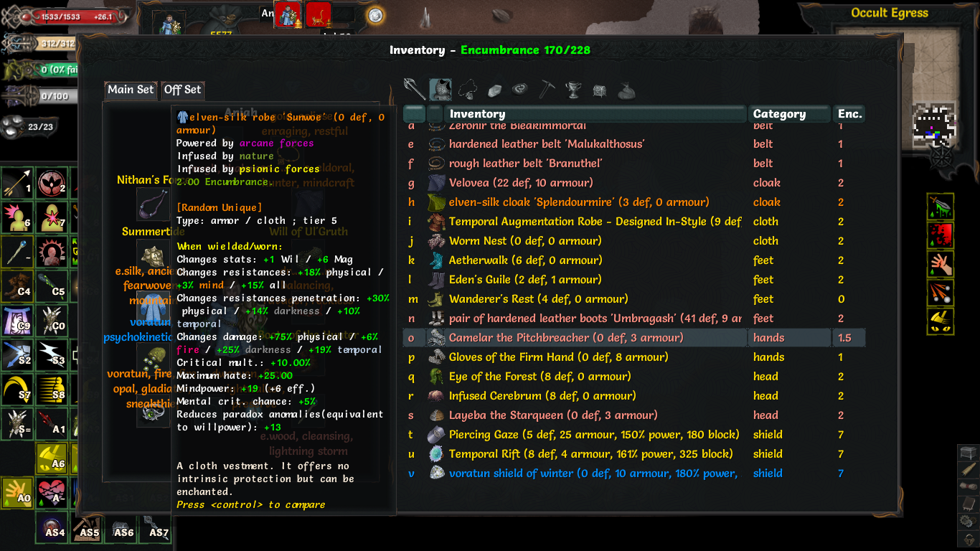Filter inventory by jewelry amulet icon
Viewport: 980px width, 551px height.
coord(467,89)
